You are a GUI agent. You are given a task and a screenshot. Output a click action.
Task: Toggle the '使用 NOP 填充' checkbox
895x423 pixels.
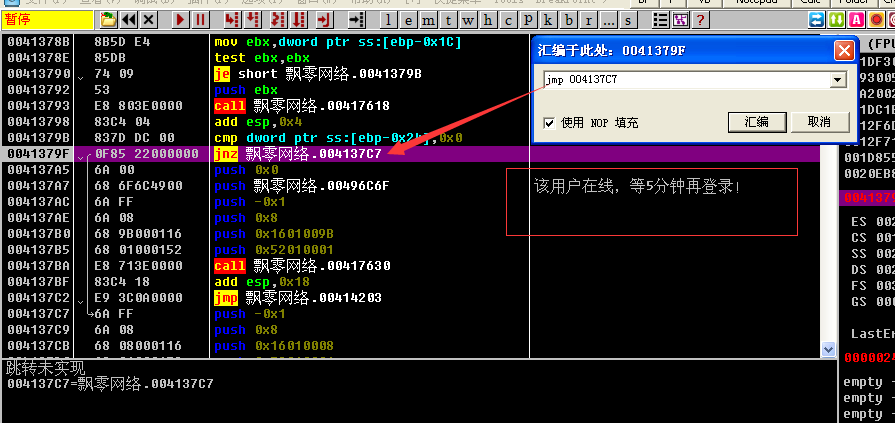(550, 123)
